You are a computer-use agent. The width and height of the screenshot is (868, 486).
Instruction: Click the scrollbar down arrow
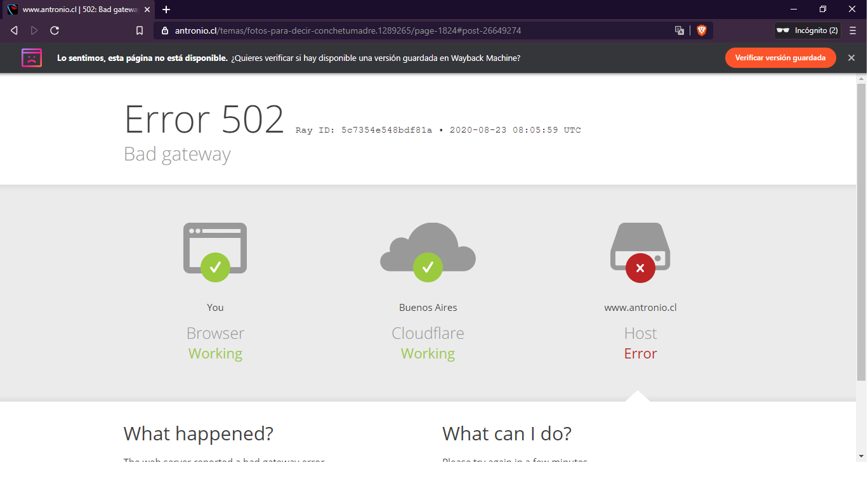click(862, 456)
